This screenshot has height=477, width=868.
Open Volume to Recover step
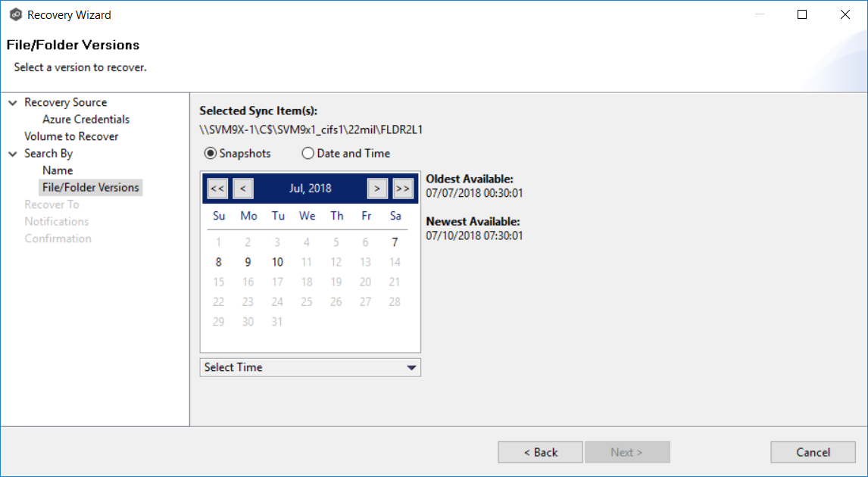pos(71,136)
